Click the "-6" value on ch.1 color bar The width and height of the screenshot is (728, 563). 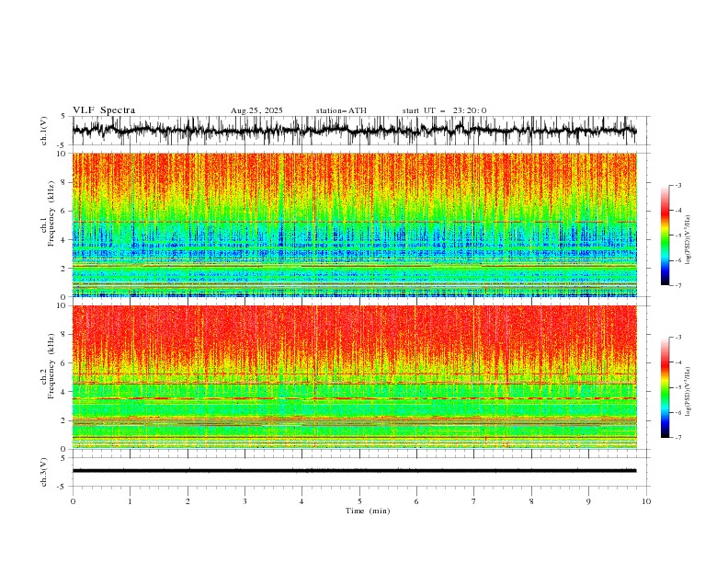[677, 260]
